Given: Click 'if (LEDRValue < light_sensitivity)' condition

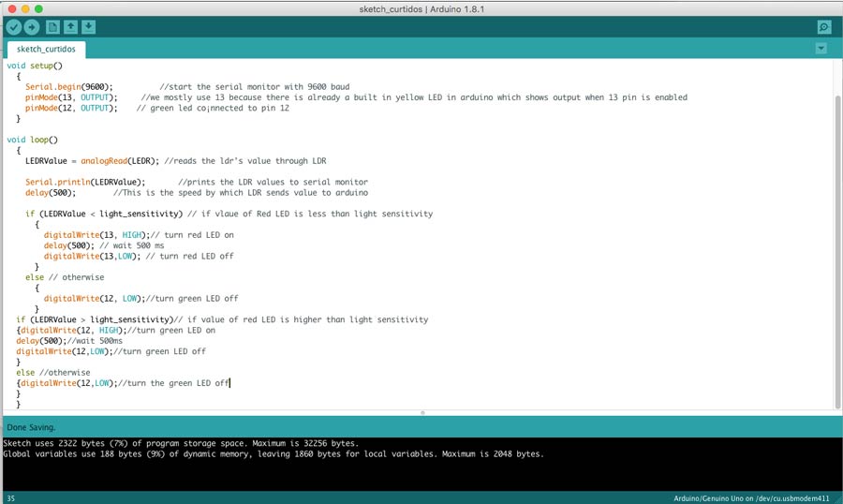Looking at the screenshot, I should (104, 214).
